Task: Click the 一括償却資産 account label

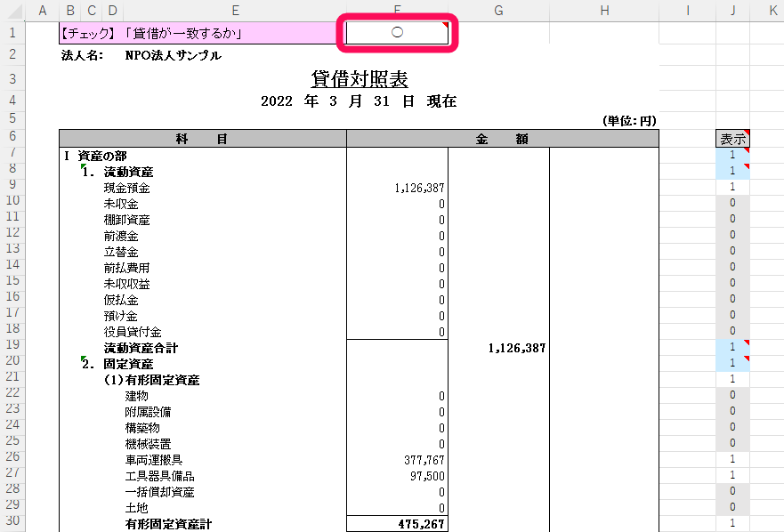Action: [x=160, y=492]
